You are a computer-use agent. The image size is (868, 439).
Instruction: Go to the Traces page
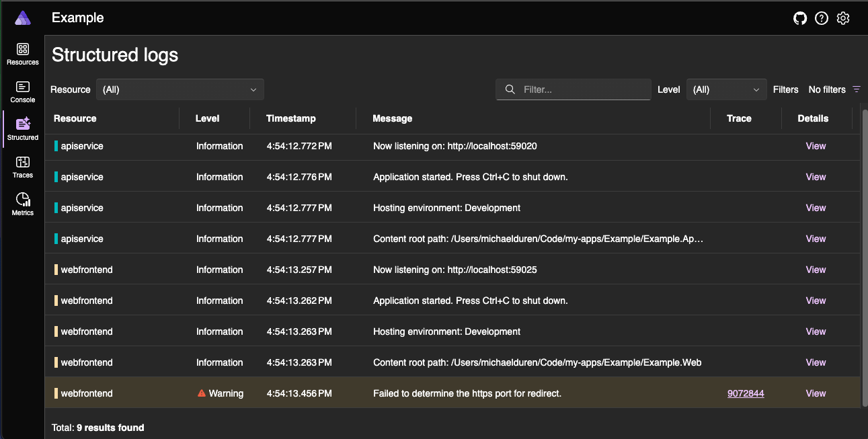(23, 167)
